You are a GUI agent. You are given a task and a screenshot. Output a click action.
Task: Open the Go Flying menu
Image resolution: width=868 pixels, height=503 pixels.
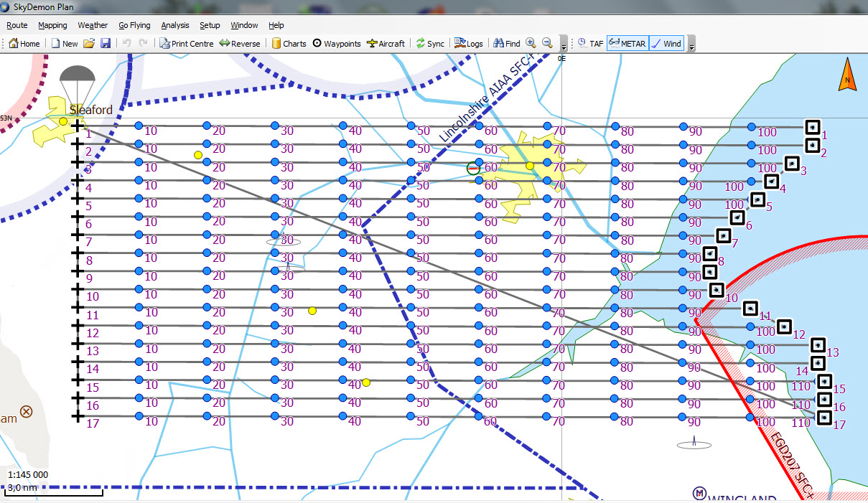coord(134,25)
